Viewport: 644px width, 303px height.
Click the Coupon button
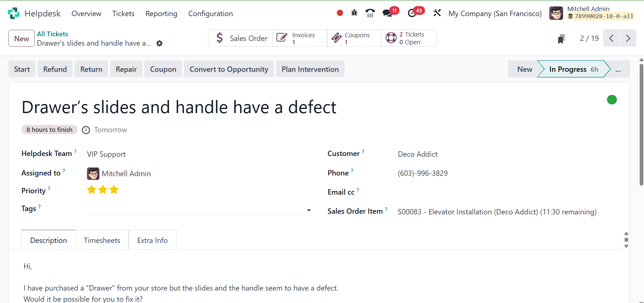(163, 69)
